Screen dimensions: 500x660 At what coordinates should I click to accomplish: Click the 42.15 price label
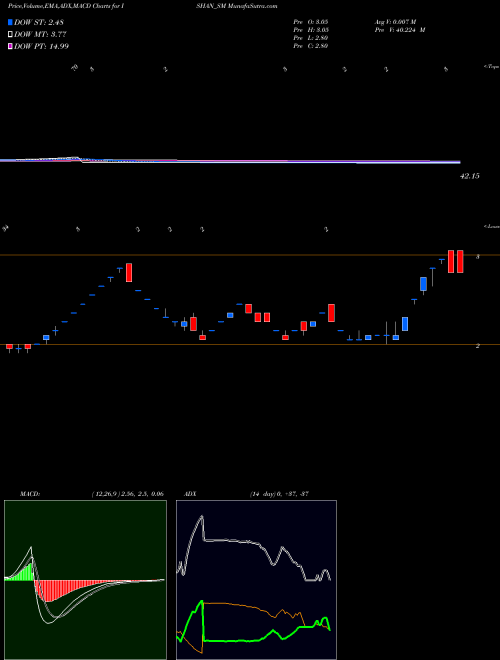point(469,176)
